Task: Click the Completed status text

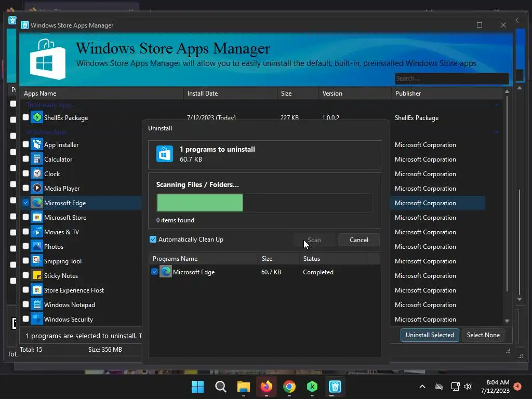Action: [318, 272]
